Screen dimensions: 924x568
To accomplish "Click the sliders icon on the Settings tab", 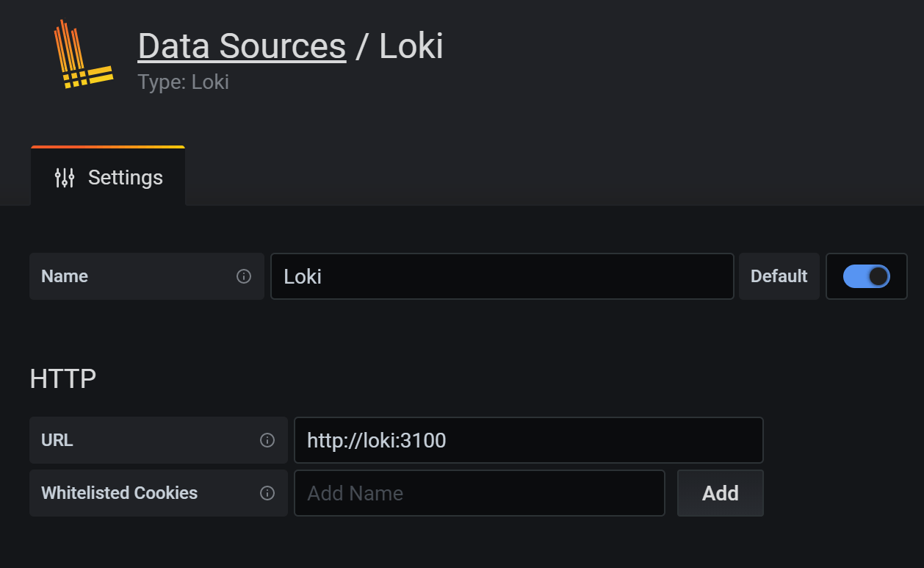I will point(65,176).
